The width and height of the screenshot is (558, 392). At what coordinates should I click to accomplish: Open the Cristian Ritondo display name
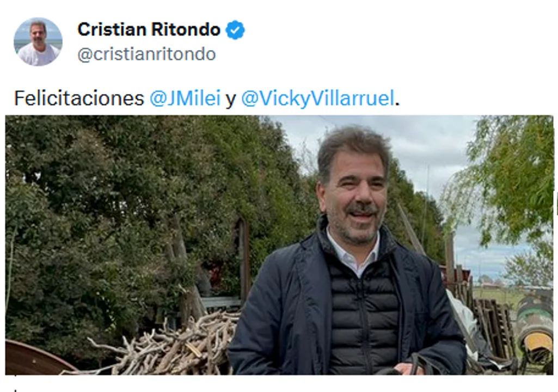149,29
